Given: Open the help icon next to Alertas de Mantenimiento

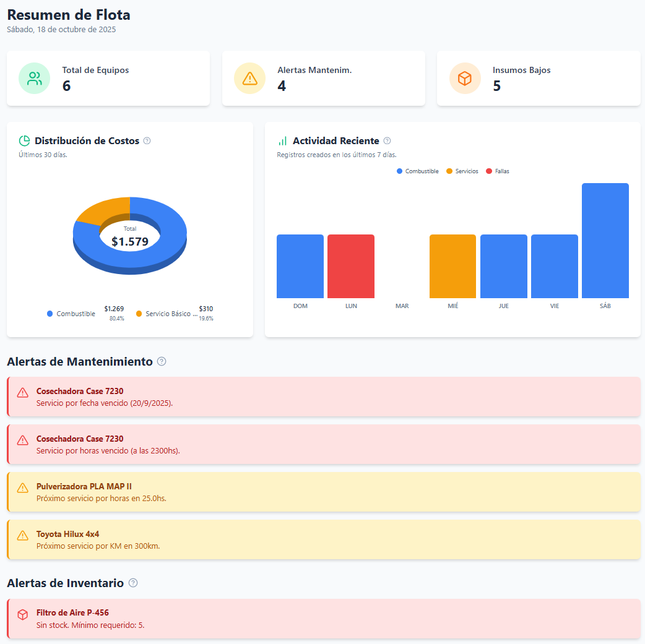Looking at the screenshot, I should pos(162,361).
